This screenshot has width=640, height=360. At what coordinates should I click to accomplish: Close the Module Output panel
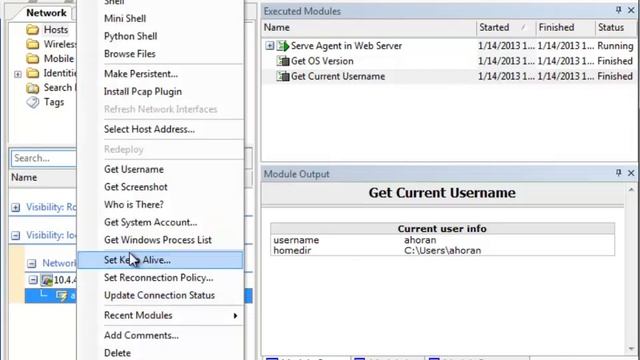[631, 173]
